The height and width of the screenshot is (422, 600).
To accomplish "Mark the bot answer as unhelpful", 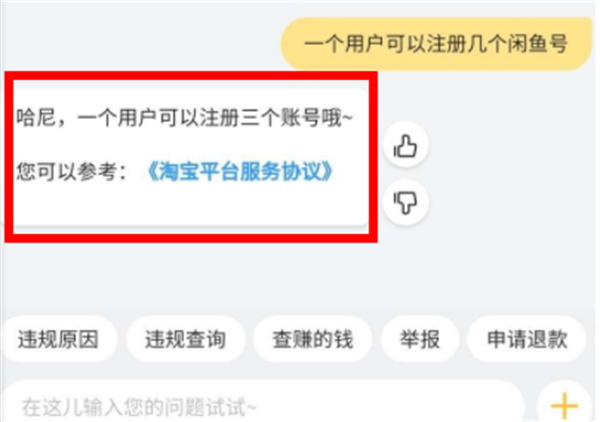I will pos(405,202).
